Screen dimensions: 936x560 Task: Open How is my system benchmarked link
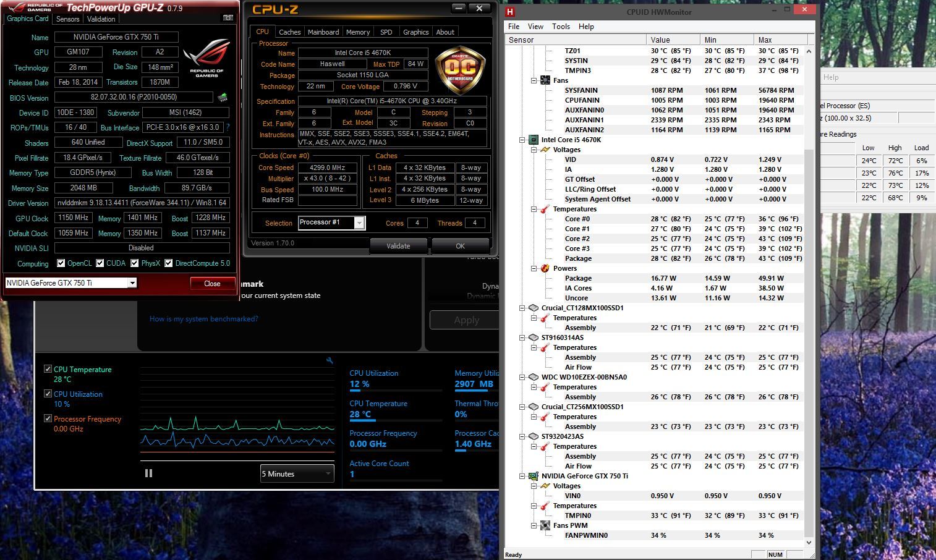[204, 319]
